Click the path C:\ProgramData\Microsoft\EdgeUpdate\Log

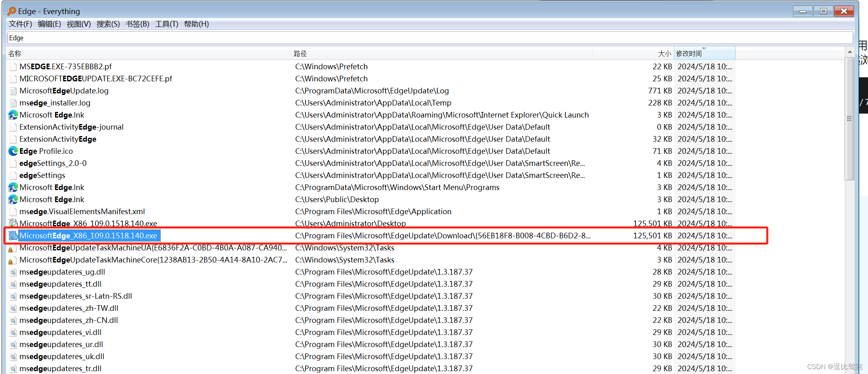tap(372, 91)
